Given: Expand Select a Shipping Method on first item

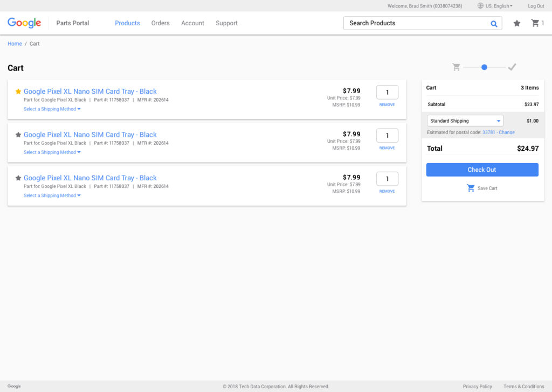Looking at the screenshot, I should coord(52,109).
